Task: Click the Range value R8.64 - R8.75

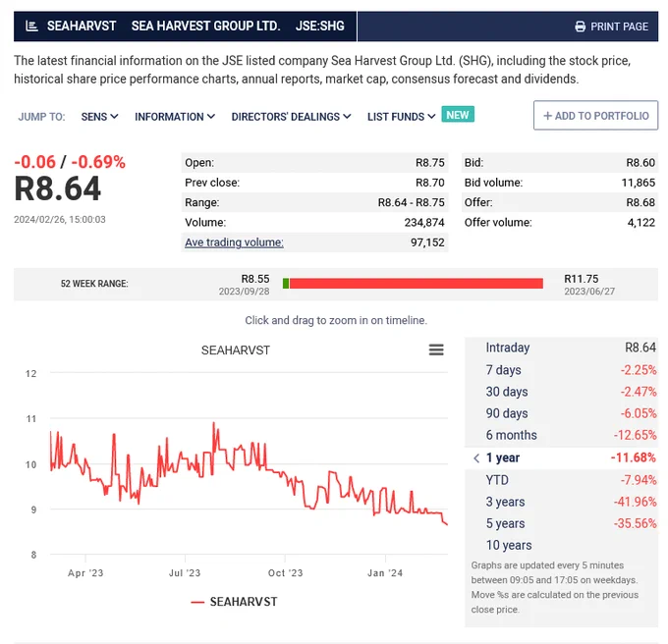Action: pos(411,202)
